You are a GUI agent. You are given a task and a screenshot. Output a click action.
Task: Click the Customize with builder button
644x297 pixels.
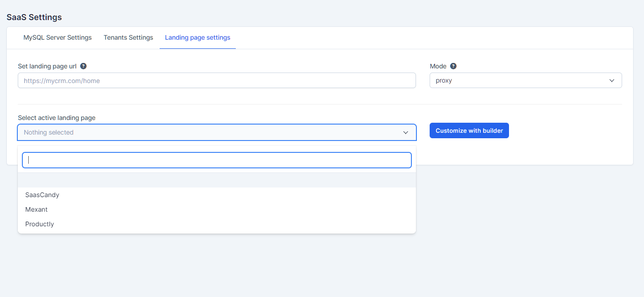469,130
